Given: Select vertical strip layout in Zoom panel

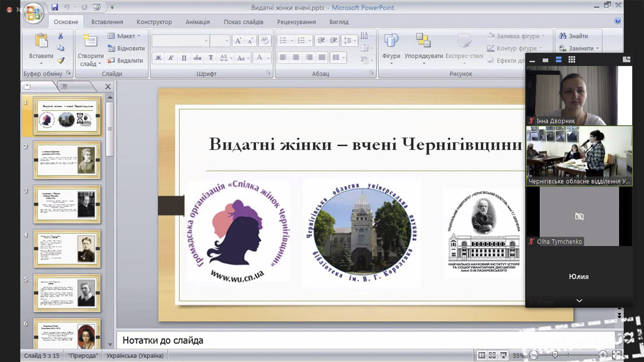Looking at the screenshot, I should pyautogui.click(x=558, y=60).
